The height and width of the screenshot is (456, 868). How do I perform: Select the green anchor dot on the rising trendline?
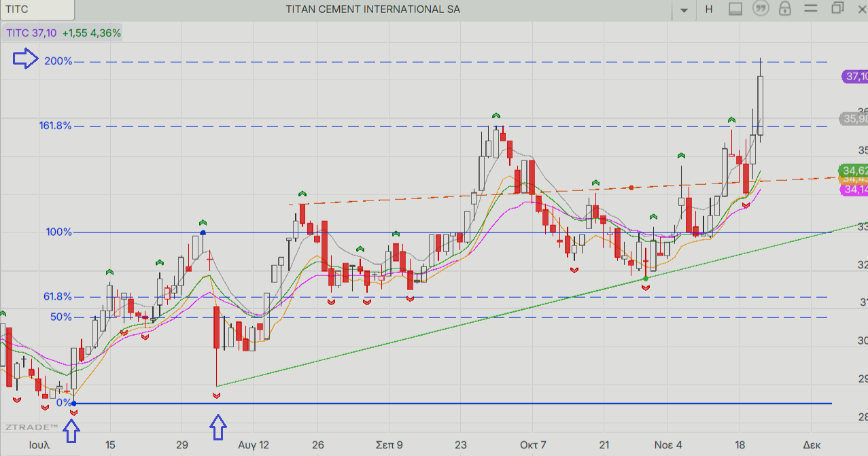[x=645, y=279]
